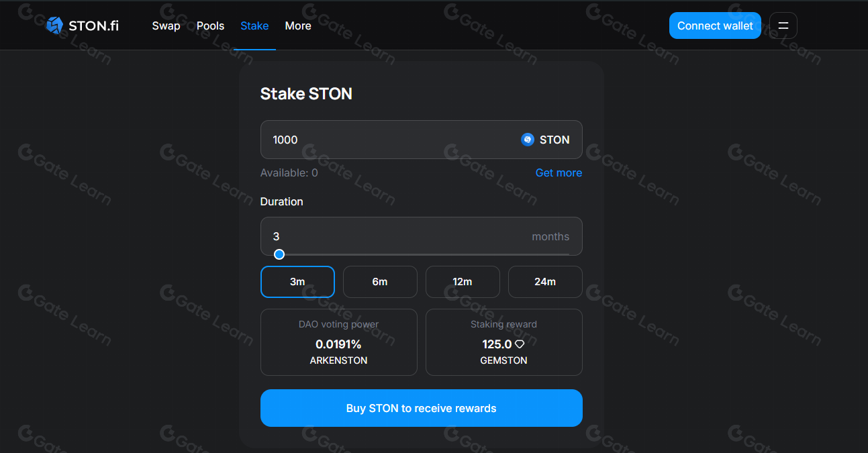
Task: Open the More navigation menu
Action: click(x=297, y=26)
